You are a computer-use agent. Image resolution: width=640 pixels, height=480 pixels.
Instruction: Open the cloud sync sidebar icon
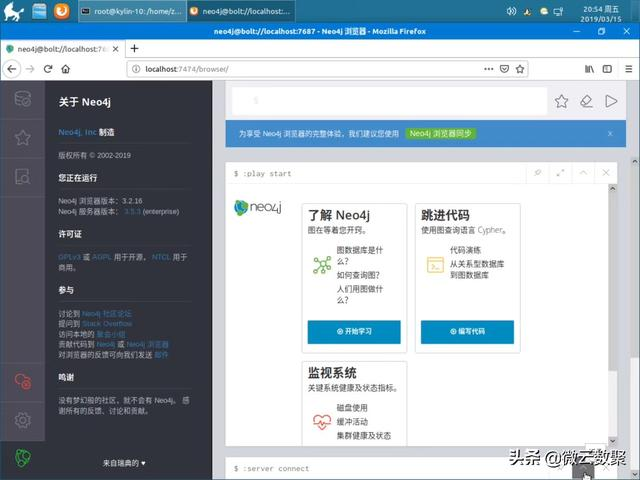(x=22, y=381)
